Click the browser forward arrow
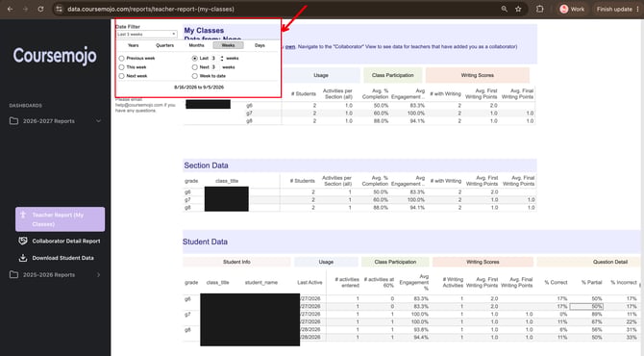Image resolution: width=644 pixels, height=356 pixels. (25, 9)
